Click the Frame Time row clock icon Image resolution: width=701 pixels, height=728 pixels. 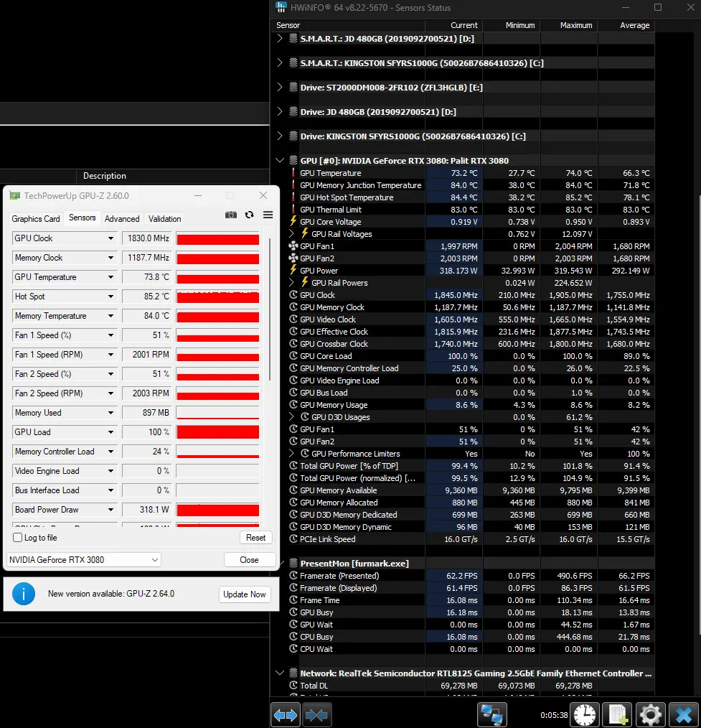point(293,600)
